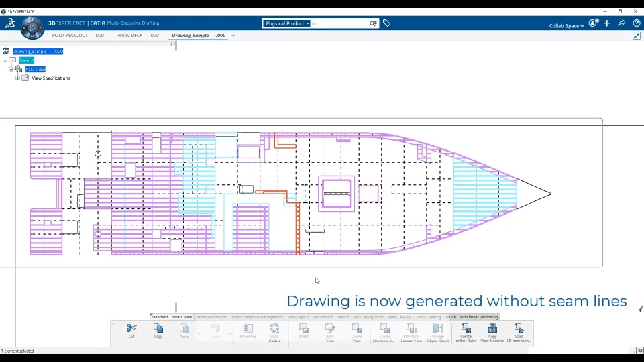This screenshot has height=362, width=644.
Task: Click the Copy tool icon
Action: pos(158,328)
